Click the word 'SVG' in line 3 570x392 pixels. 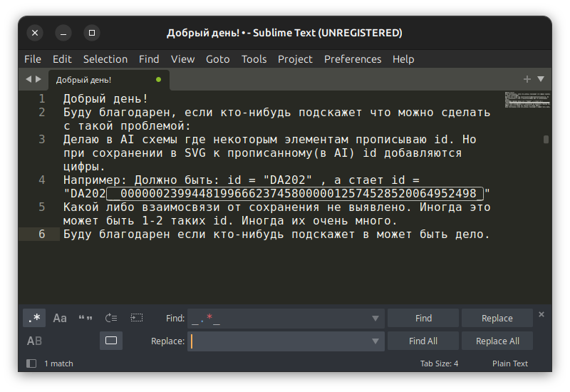click(195, 153)
